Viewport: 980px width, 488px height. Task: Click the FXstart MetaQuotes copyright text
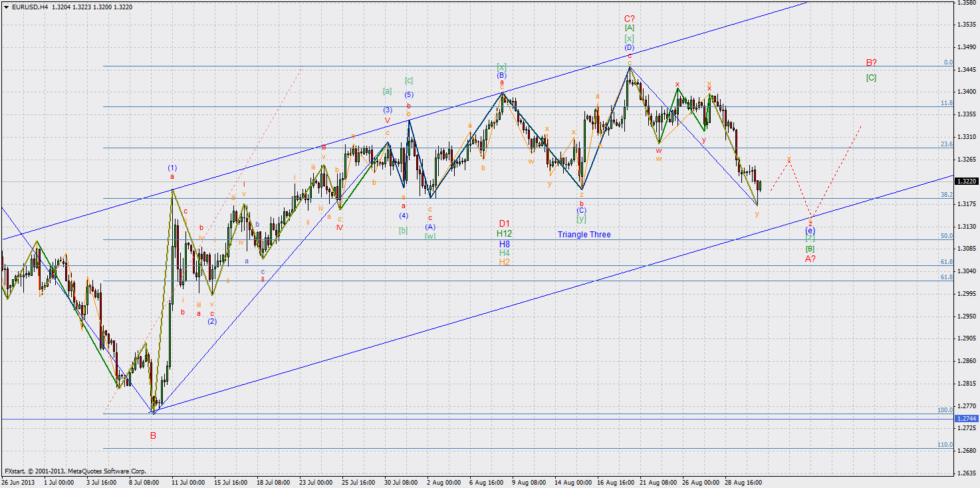point(75,471)
